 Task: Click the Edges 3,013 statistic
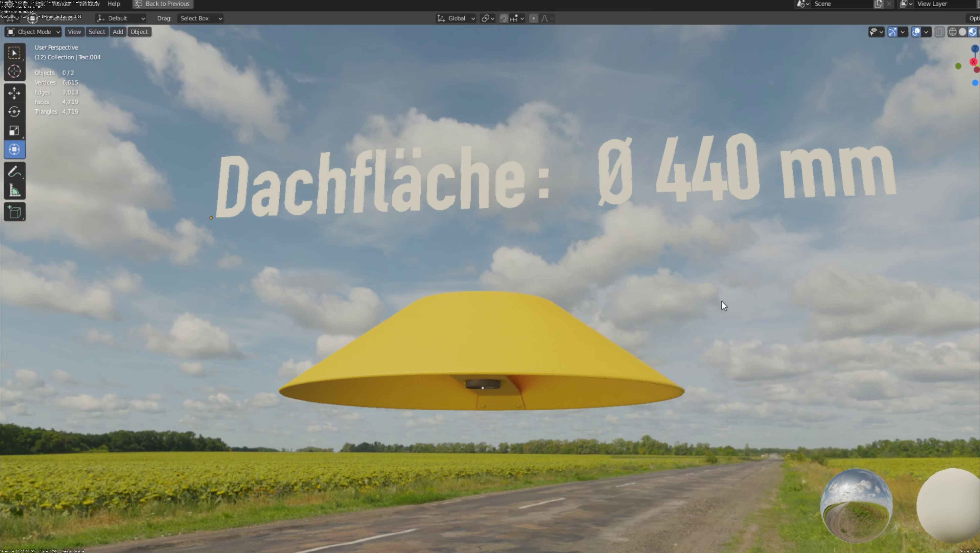[x=56, y=92]
